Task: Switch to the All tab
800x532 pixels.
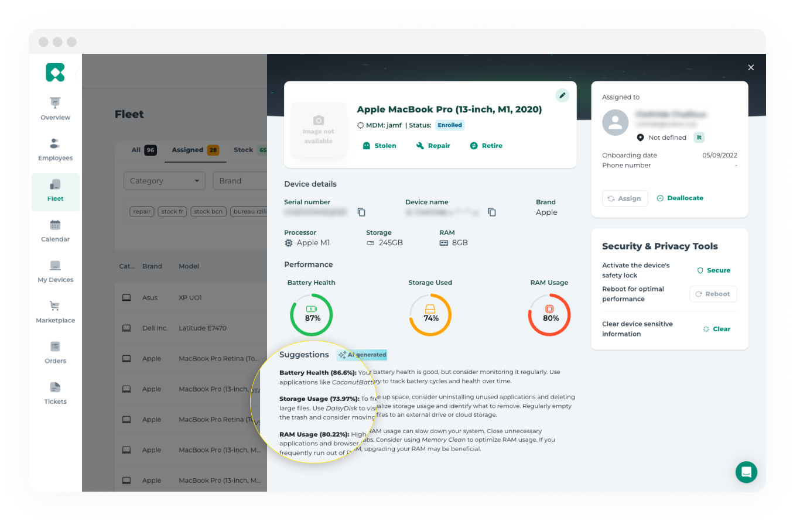Action: [143, 150]
